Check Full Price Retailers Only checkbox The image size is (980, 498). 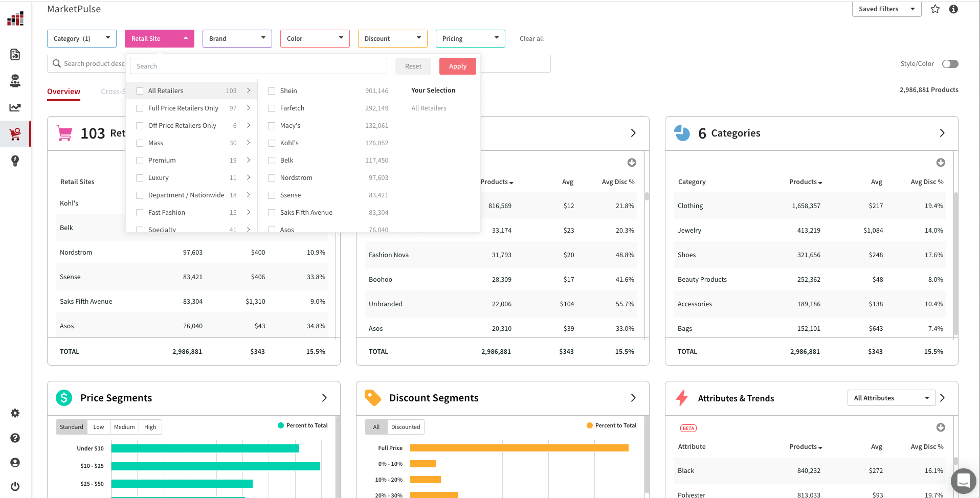[140, 108]
